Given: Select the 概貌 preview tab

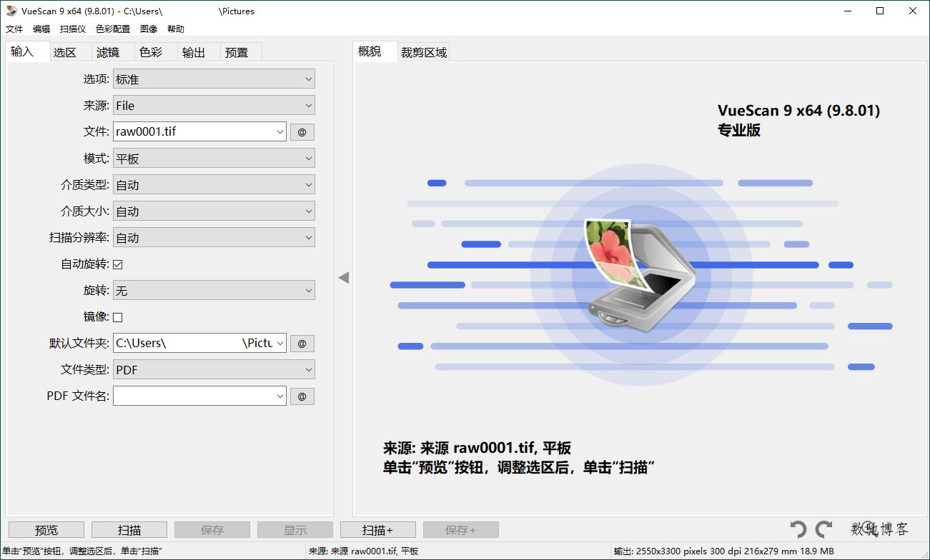Looking at the screenshot, I should [x=375, y=51].
